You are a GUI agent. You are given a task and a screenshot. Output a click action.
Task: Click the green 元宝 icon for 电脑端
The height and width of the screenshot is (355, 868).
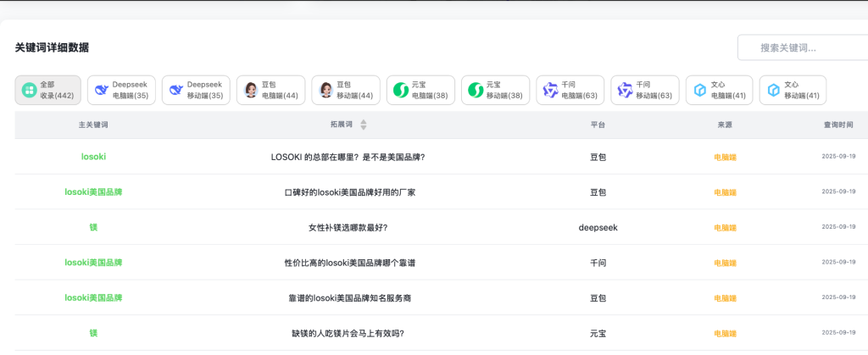click(x=400, y=90)
